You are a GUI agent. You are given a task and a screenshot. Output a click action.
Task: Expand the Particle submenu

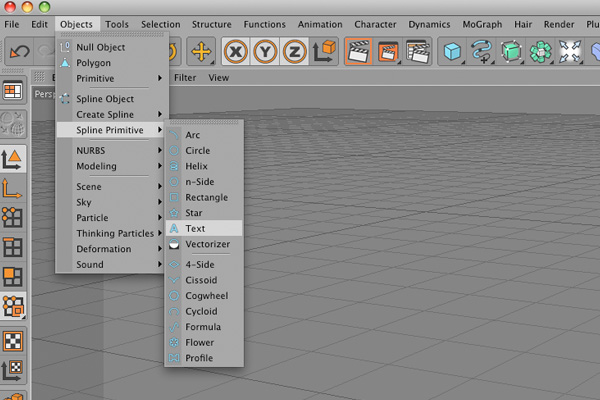point(112,218)
